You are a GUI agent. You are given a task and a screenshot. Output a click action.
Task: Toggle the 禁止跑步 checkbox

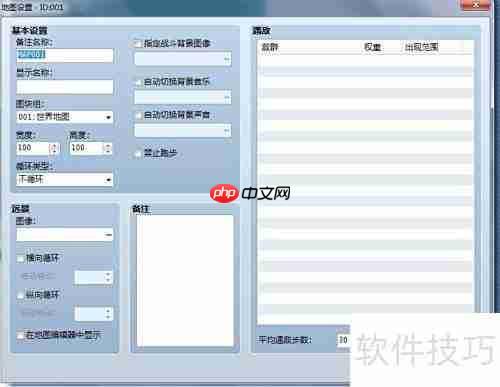click(137, 154)
